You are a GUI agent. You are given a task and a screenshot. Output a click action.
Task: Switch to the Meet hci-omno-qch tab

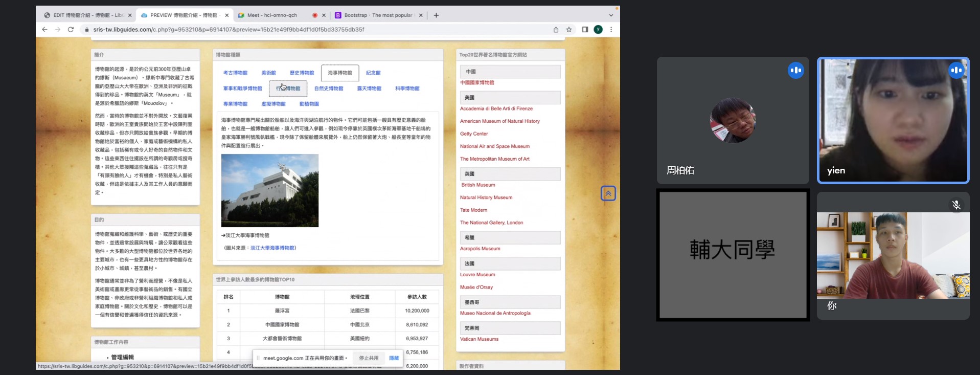tap(272, 15)
